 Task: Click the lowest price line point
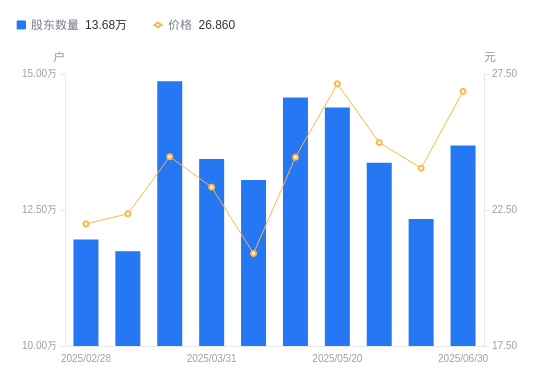[254, 253]
